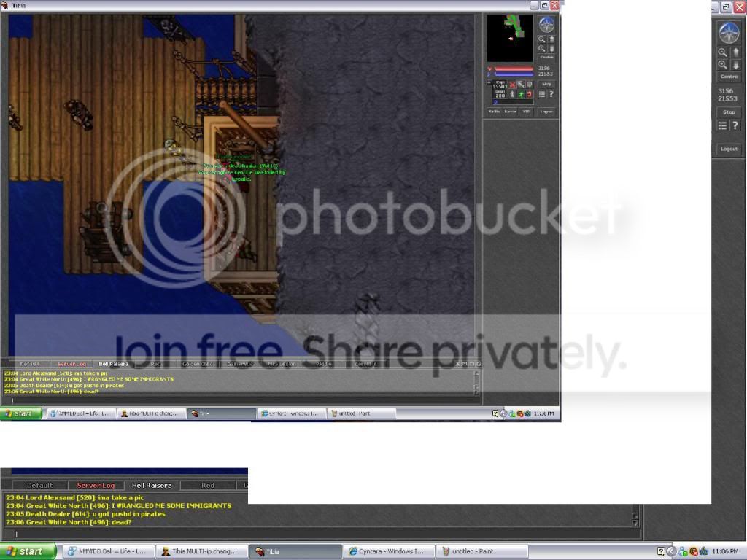Click Centre in the small Tibia window
747x560 pixels.
point(547,57)
